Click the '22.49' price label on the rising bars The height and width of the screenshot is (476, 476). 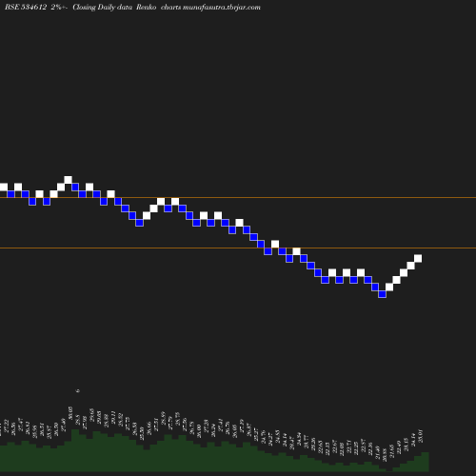tap(399, 447)
